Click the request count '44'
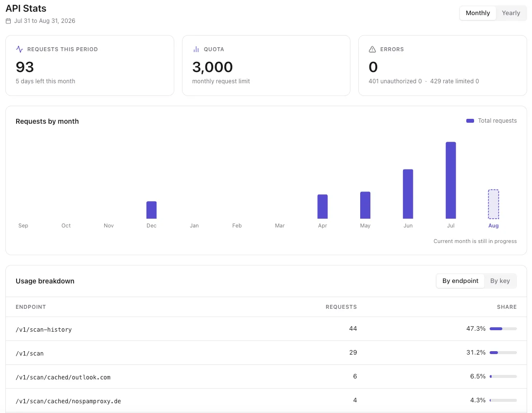The height and width of the screenshot is (413, 532). click(x=353, y=328)
